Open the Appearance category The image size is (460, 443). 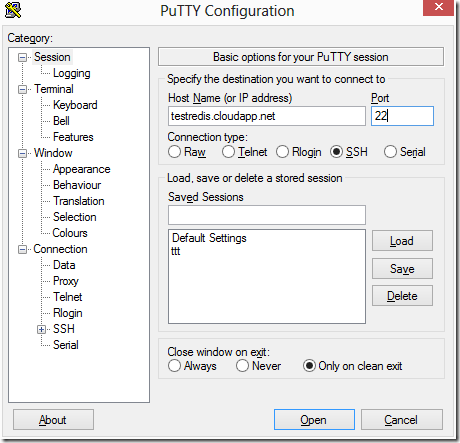[82, 169]
